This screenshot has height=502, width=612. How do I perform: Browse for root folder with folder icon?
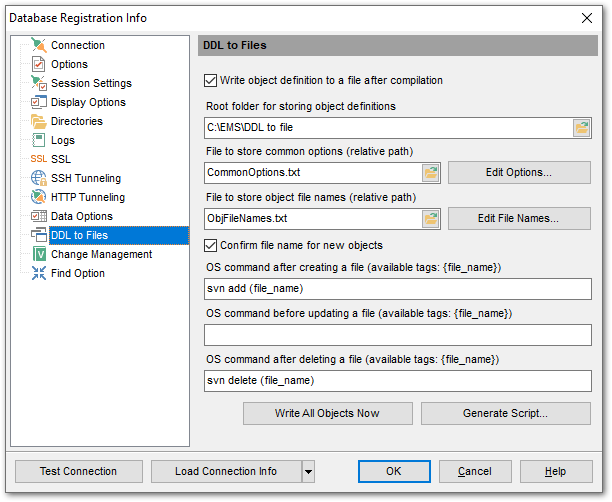(582, 128)
